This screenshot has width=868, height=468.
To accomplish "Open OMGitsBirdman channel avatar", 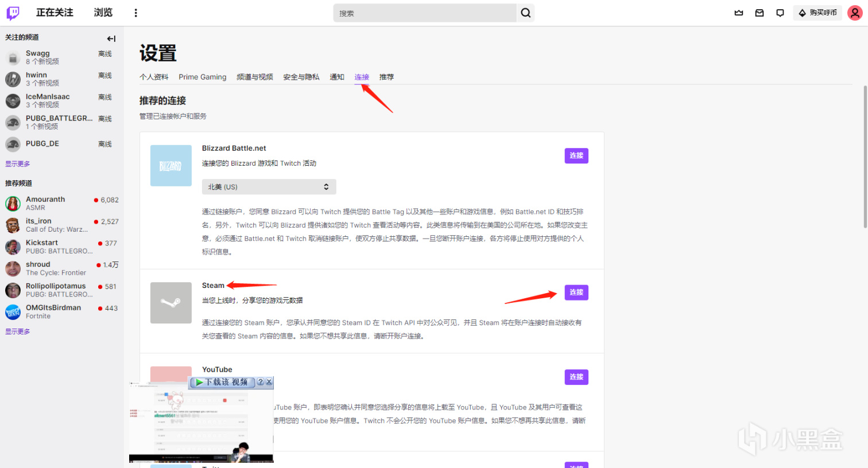I will [x=13, y=312].
